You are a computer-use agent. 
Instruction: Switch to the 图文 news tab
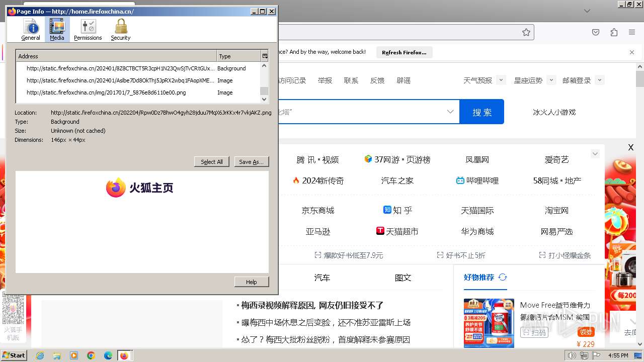click(x=403, y=278)
